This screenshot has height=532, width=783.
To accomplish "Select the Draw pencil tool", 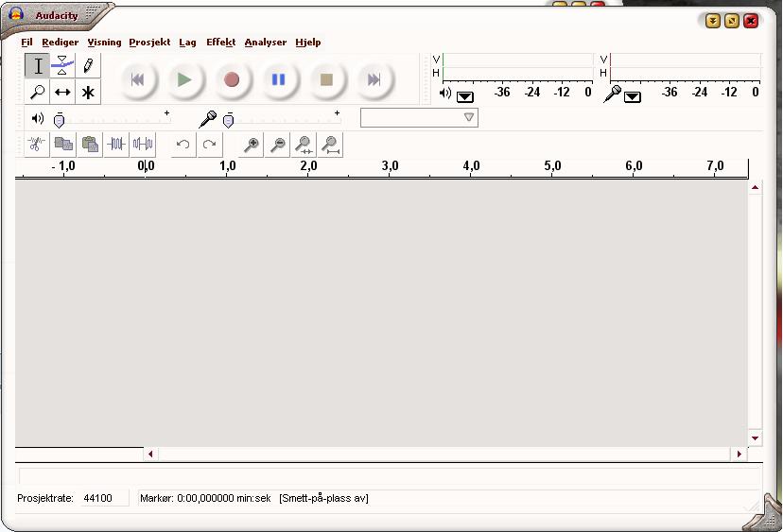I will tap(88, 66).
